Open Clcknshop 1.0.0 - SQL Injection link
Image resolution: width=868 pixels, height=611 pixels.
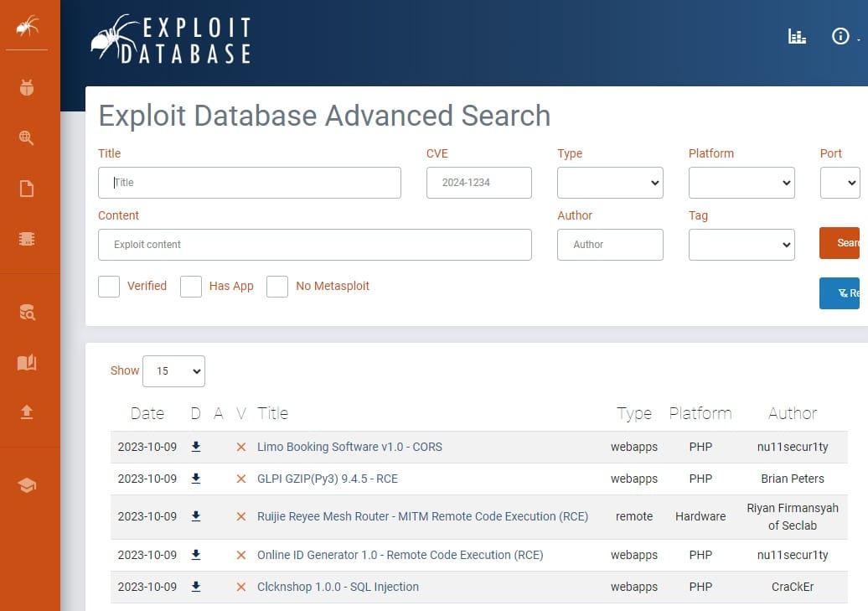(338, 588)
